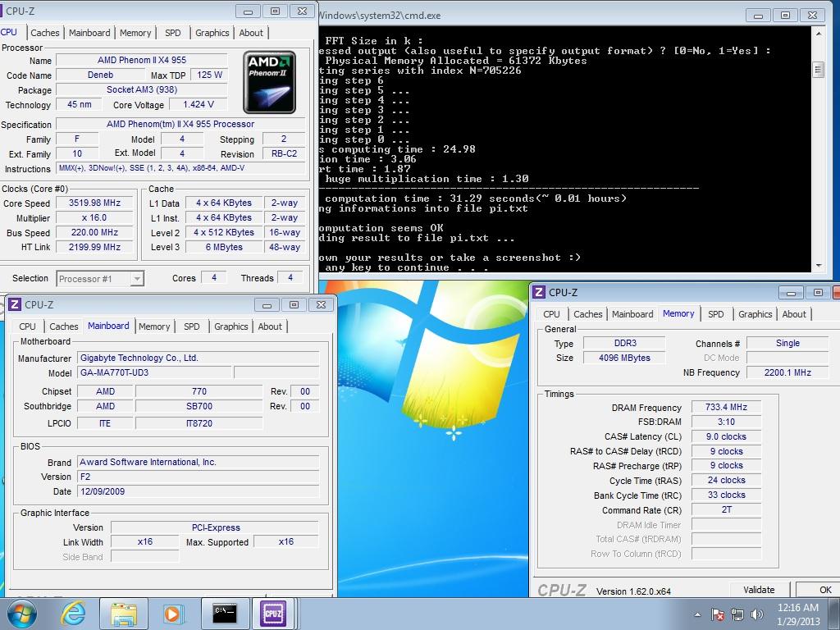Minimize the cmd.exe window
Image resolution: width=840 pixels, height=630 pixels.
(758, 16)
